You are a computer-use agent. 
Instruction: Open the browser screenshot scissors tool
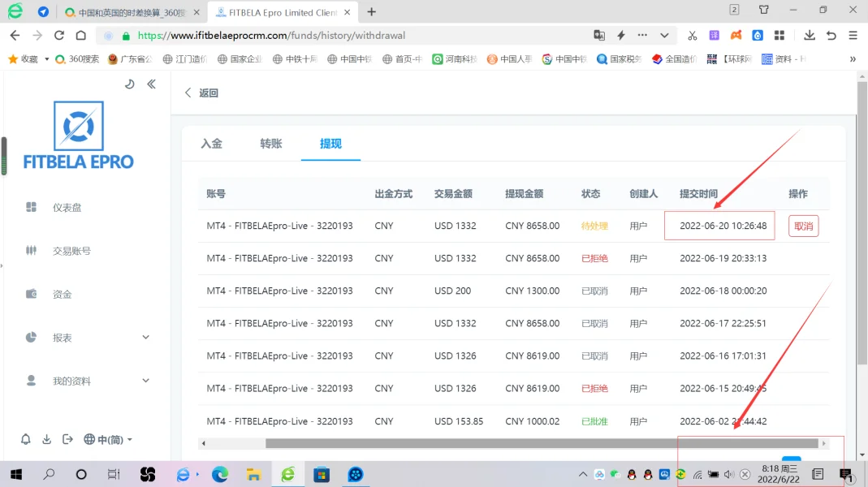(692, 36)
